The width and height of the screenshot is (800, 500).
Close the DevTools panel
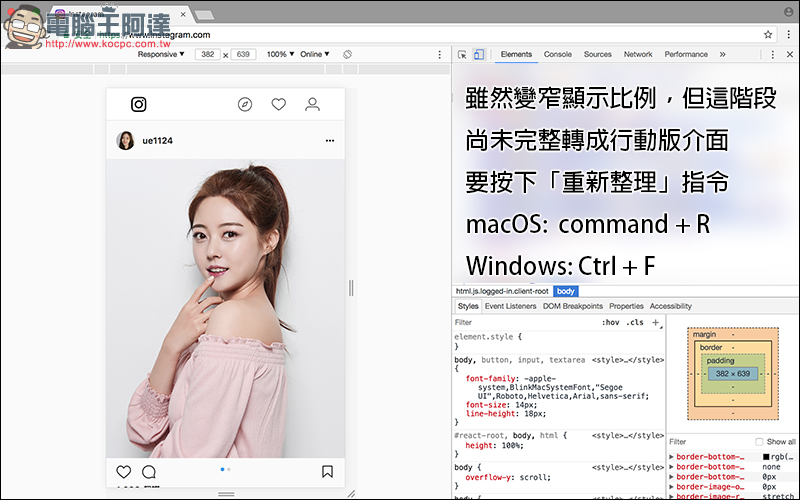point(790,54)
